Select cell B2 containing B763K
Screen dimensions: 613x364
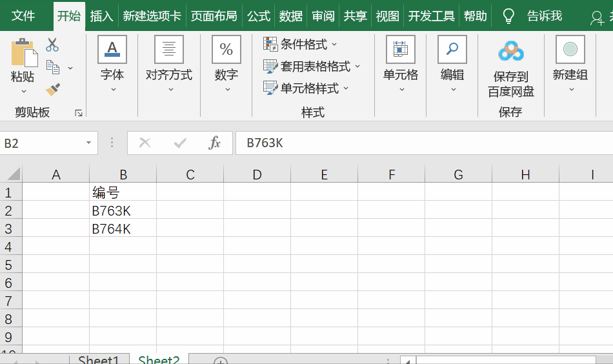[123, 210]
